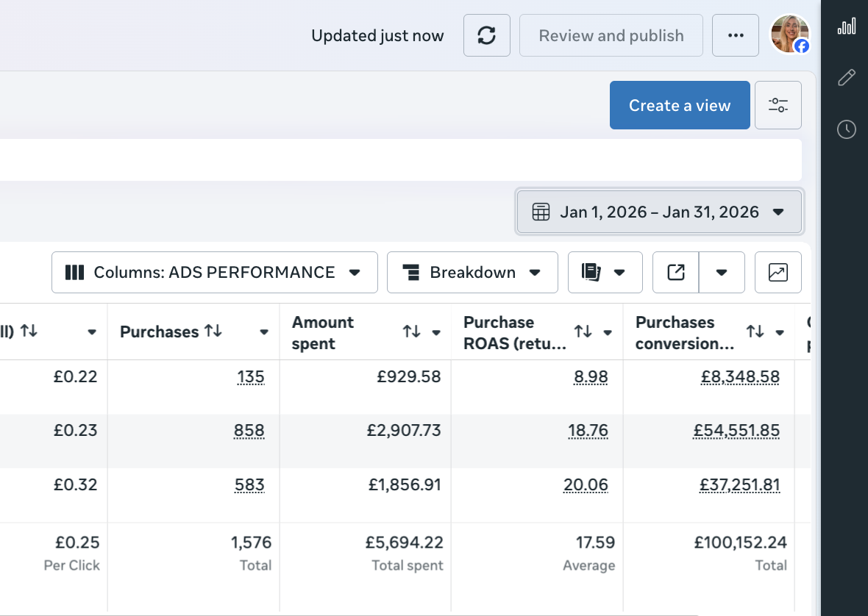Viewport: 868px width, 616px height.
Task: Open the Breakdown dropdown
Action: pos(472,273)
